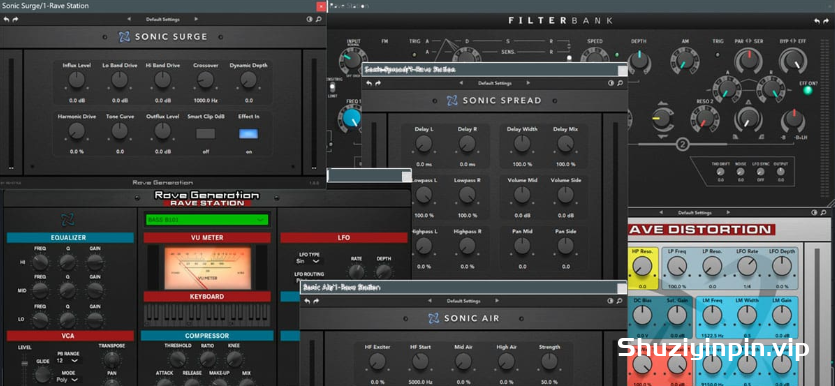This screenshot has height=386, width=835.
Task: Go to previous preset in Sonic Air
Action: coord(430,301)
